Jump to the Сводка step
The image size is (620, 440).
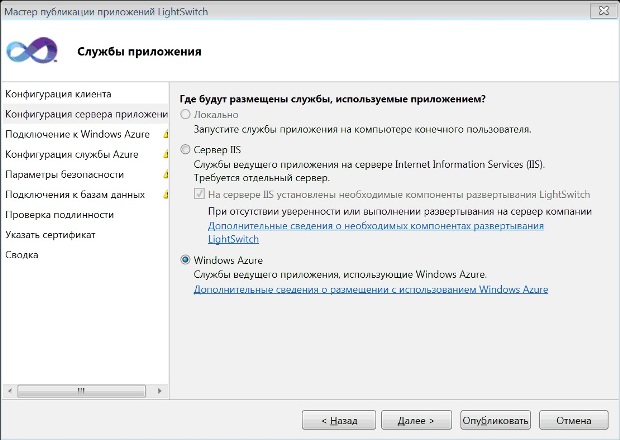(22, 255)
